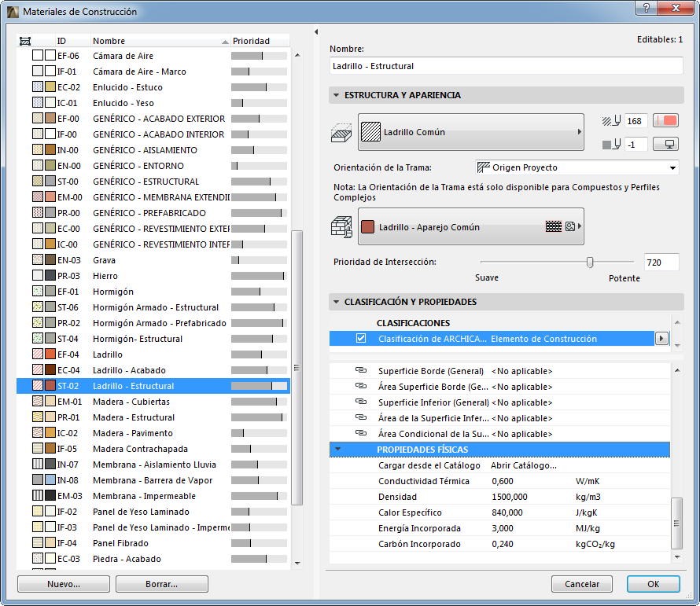Click the hatch icon of Madera - Estructural row
This screenshot has height=606, width=700.
38,417
